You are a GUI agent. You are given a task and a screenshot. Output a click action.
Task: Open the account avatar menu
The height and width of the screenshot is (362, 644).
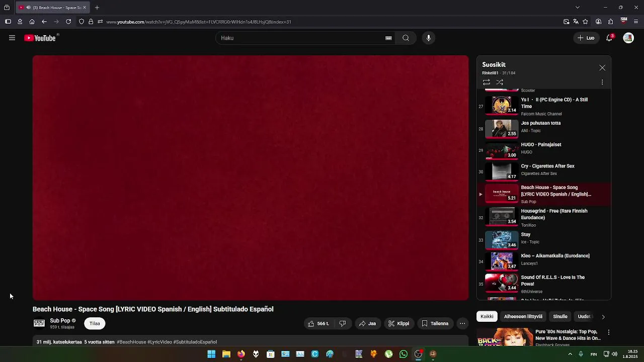click(628, 38)
